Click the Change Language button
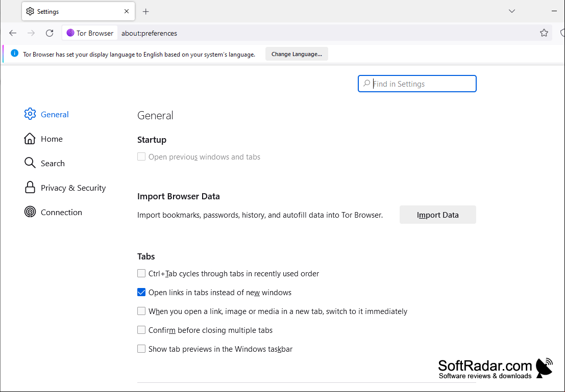Viewport: 565px width, 392px height. coord(297,54)
